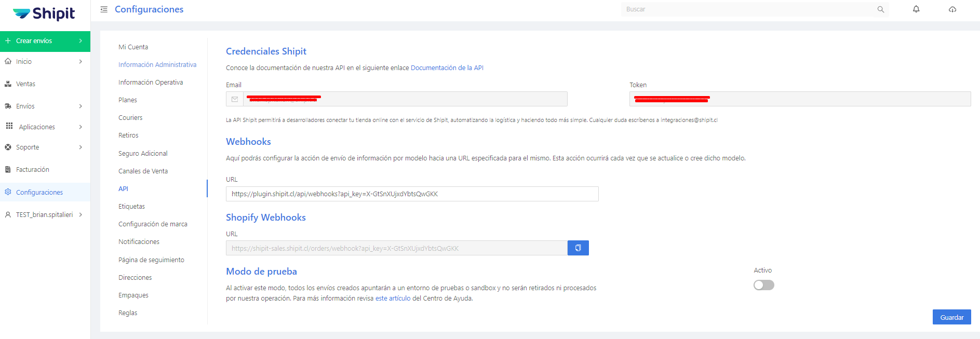This screenshot has height=339, width=980.
Task: Expand the Crear envíos chevron
Action: 80,40
